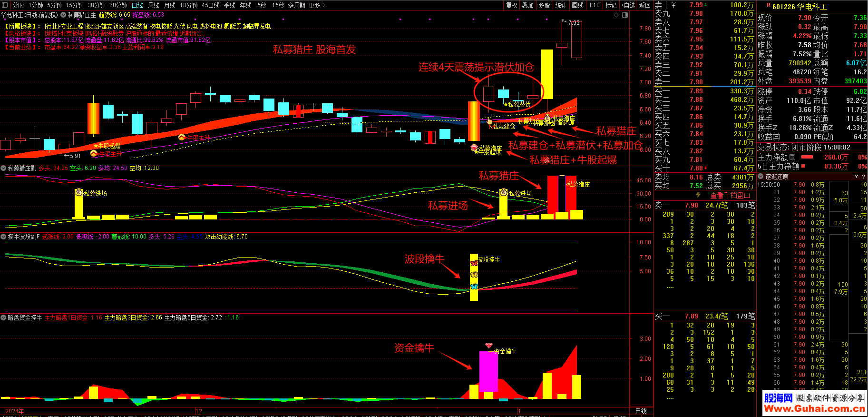Click the lightning bolt icon beside 查看千档盘口
The width and height of the screenshot is (868, 417).
[x=698, y=195]
